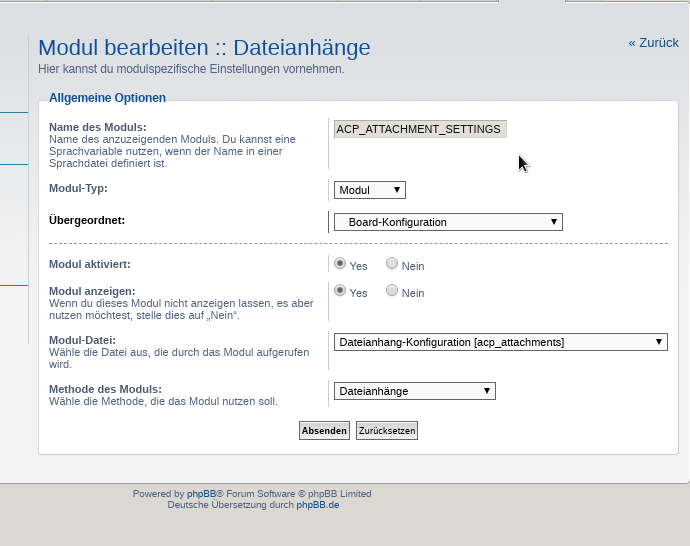Visit the phpBB.de translation link

point(317,505)
